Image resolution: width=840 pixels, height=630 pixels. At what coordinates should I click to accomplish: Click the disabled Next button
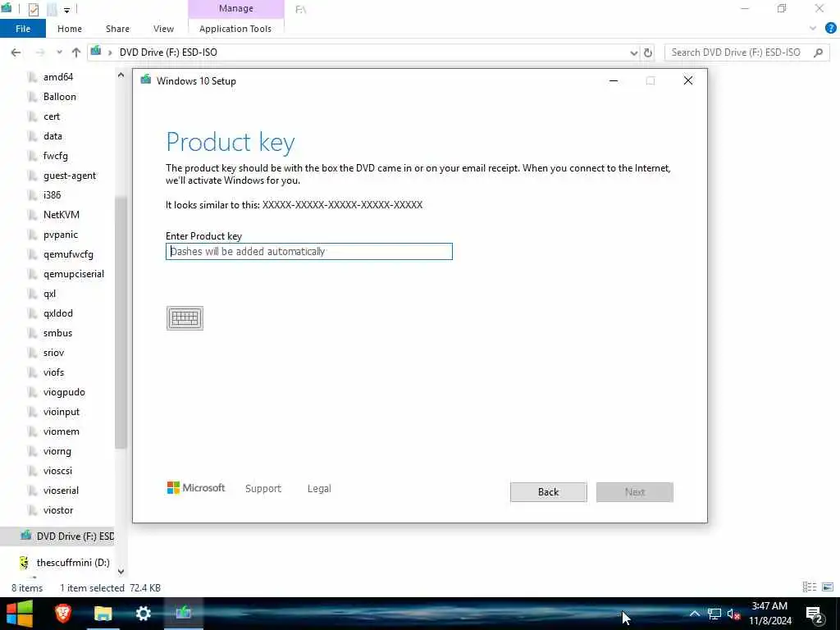(x=634, y=492)
